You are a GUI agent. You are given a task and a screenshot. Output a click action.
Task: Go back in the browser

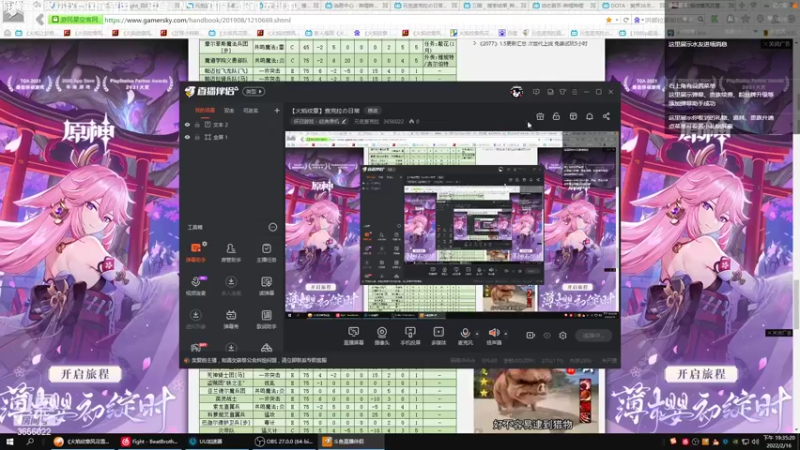(40, 20)
